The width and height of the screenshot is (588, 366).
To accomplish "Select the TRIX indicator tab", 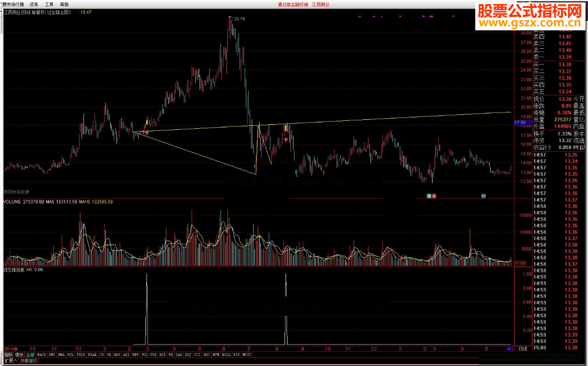I will 81,355.
